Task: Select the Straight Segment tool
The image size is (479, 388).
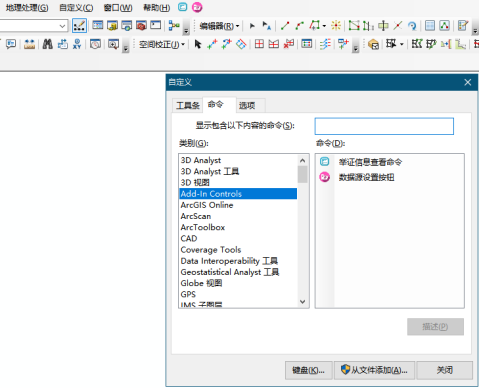Action: click(285, 26)
